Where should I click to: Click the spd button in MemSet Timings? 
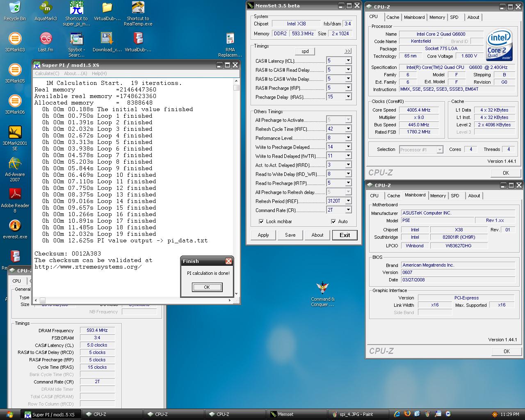(305, 51)
